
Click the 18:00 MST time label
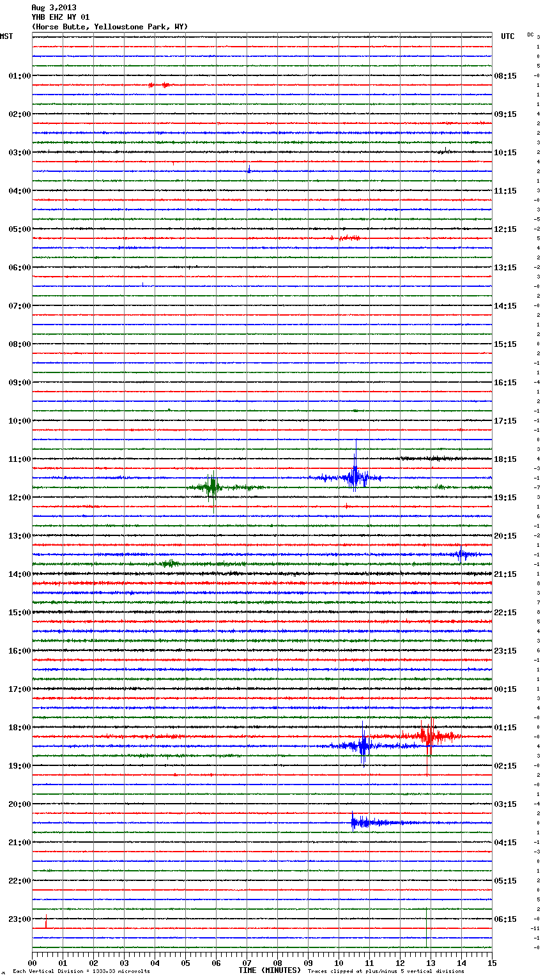(19, 728)
